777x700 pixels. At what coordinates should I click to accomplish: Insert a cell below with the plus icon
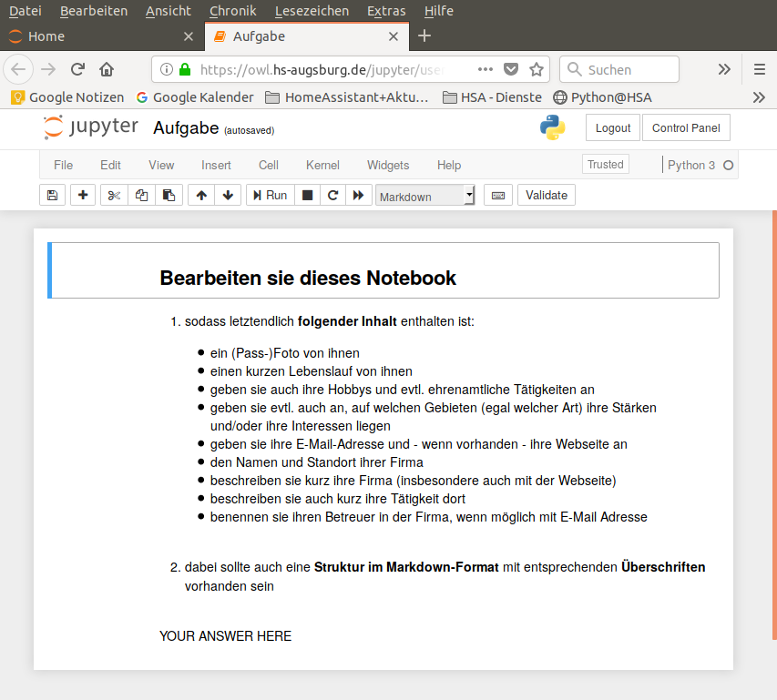point(83,195)
